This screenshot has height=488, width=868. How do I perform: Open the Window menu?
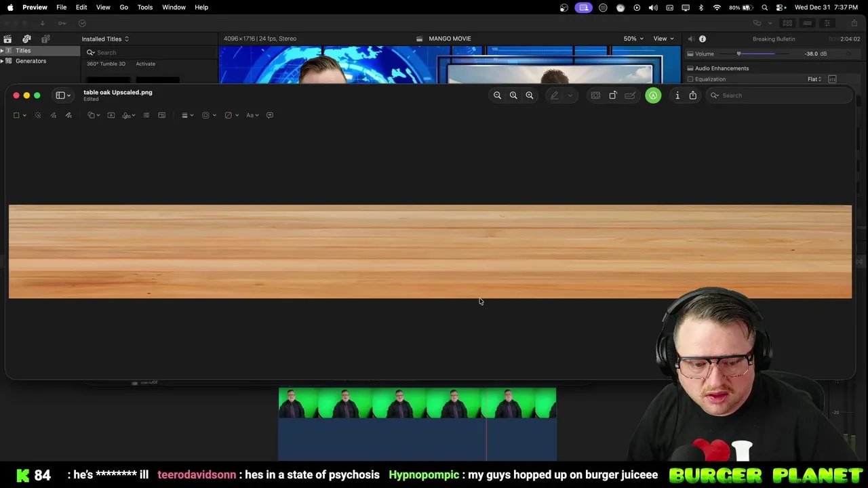174,7
